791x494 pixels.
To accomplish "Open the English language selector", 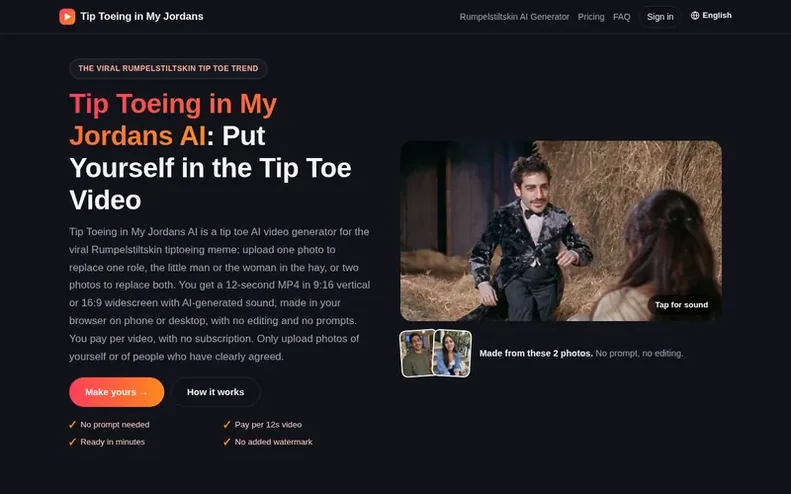I will 711,16.
